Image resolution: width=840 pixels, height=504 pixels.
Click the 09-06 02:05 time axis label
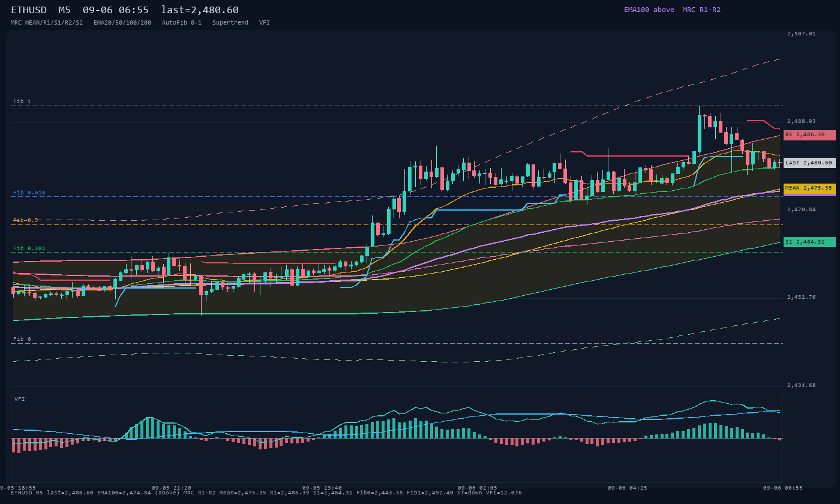tap(478, 488)
